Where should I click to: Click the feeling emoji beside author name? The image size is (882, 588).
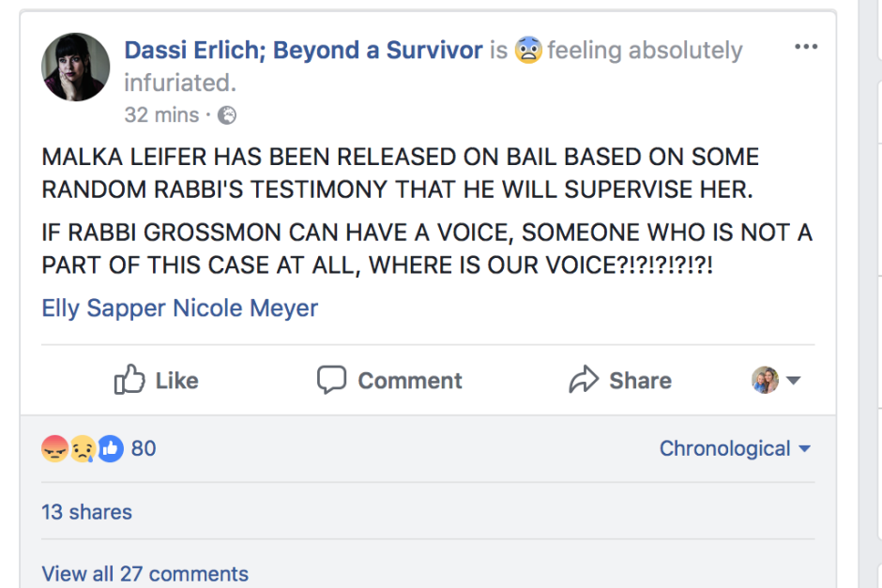point(528,51)
